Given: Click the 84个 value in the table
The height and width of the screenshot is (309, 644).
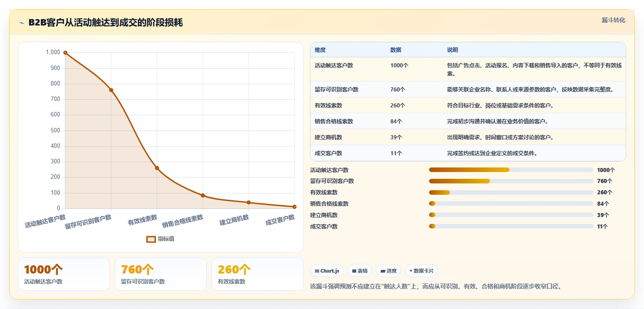Looking at the screenshot, I should tap(396, 122).
